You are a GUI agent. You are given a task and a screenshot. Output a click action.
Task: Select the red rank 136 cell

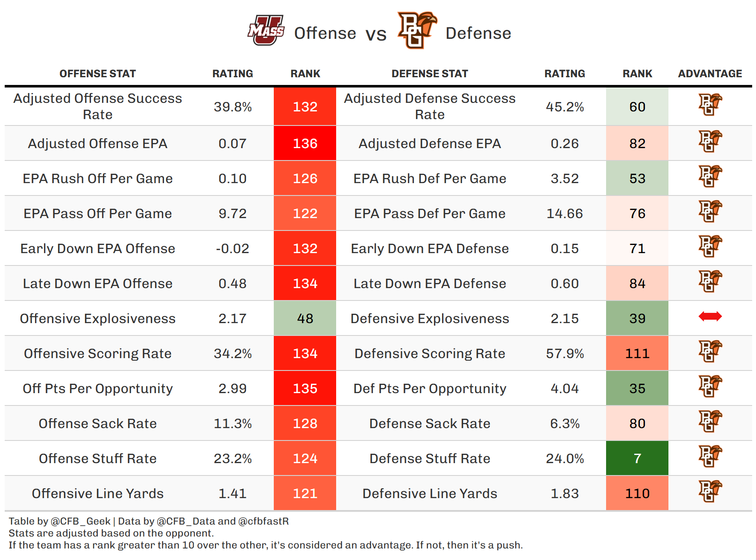pos(305,143)
